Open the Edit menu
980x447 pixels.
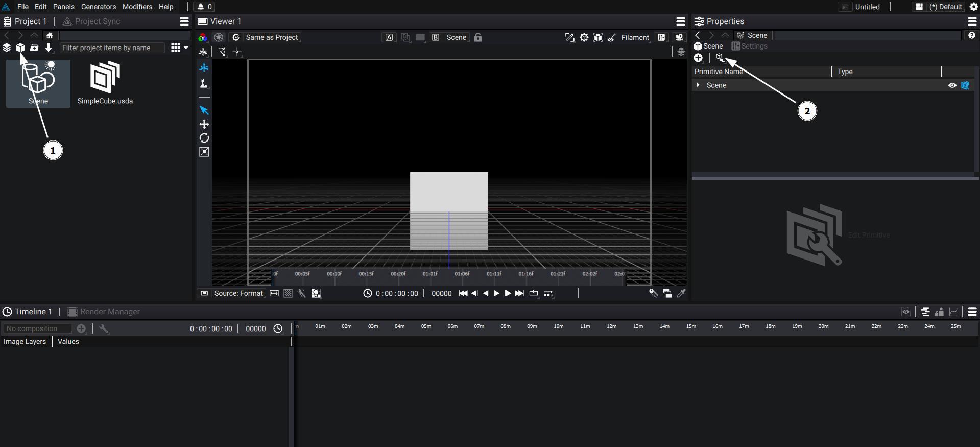coord(41,7)
